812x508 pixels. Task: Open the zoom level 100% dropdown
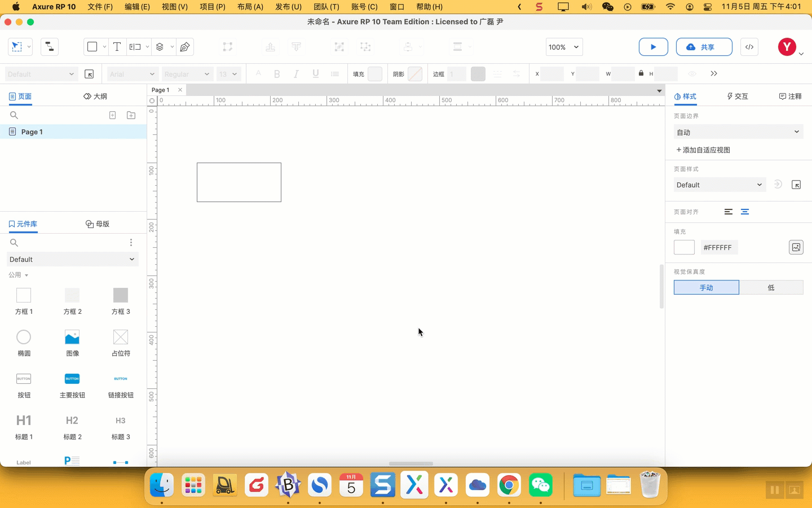pyautogui.click(x=564, y=47)
